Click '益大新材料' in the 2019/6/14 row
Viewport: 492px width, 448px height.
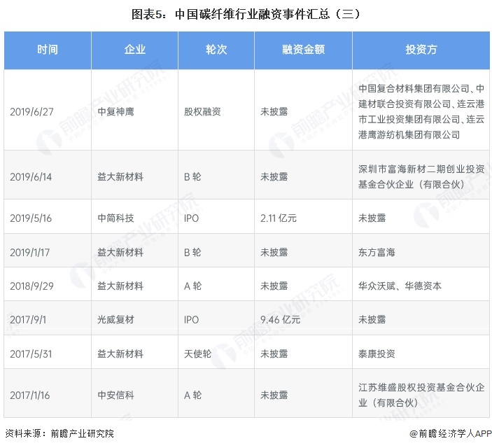pos(120,177)
